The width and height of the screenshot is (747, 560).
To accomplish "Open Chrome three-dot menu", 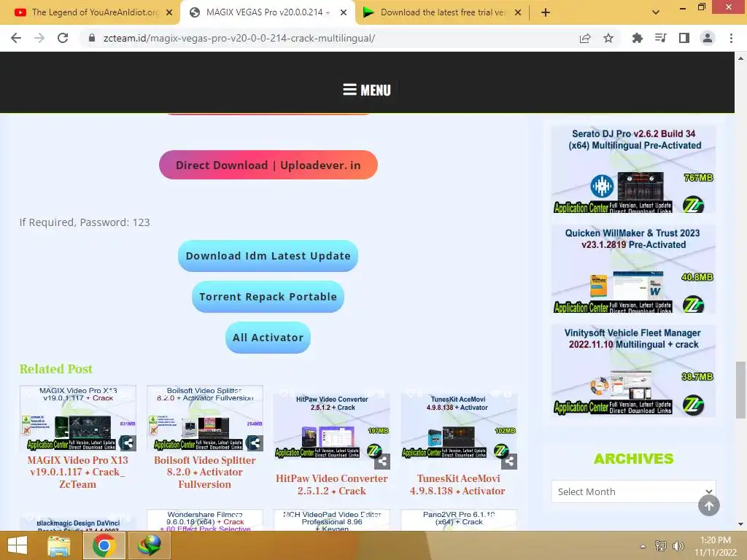I will pyautogui.click(x=731, y=38).
